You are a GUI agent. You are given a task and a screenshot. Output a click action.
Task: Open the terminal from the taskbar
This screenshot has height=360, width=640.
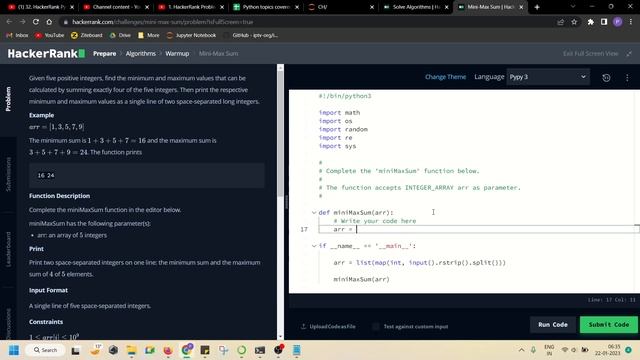[x=260, y=350]
